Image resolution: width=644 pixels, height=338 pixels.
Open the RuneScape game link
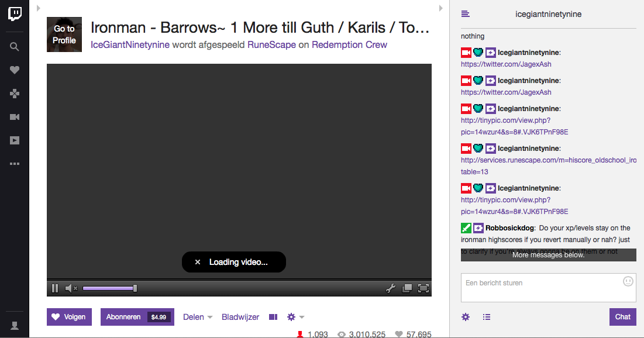[271, 45]
